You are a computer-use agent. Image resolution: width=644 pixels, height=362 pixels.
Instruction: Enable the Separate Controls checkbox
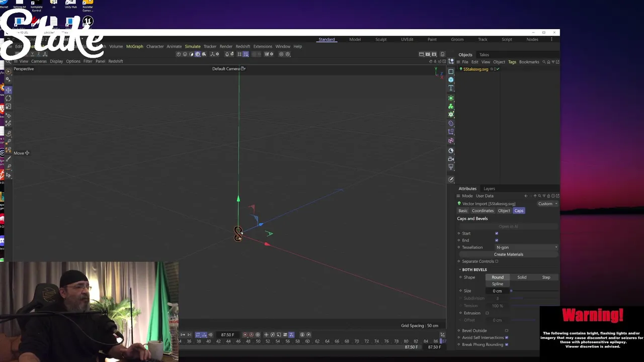497,261
